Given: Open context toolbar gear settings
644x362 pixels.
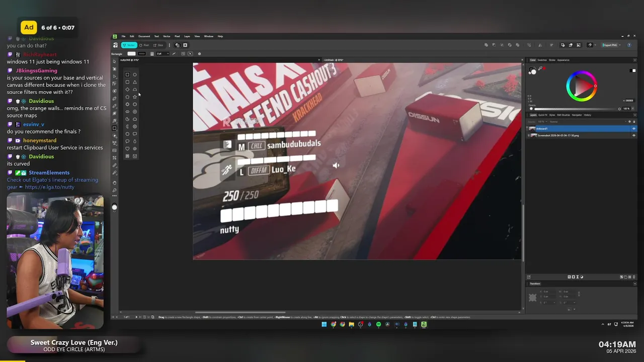Looking at the screenshot, I should click(x=199, y=54).
